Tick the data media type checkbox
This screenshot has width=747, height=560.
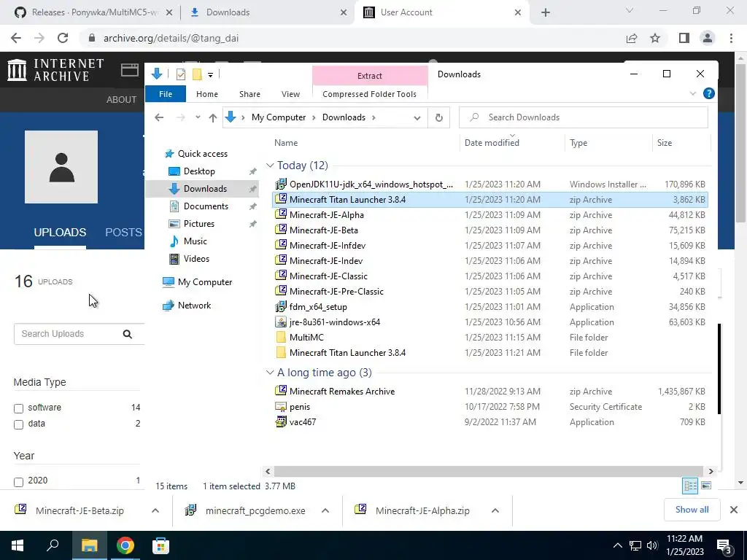(18, 424)
